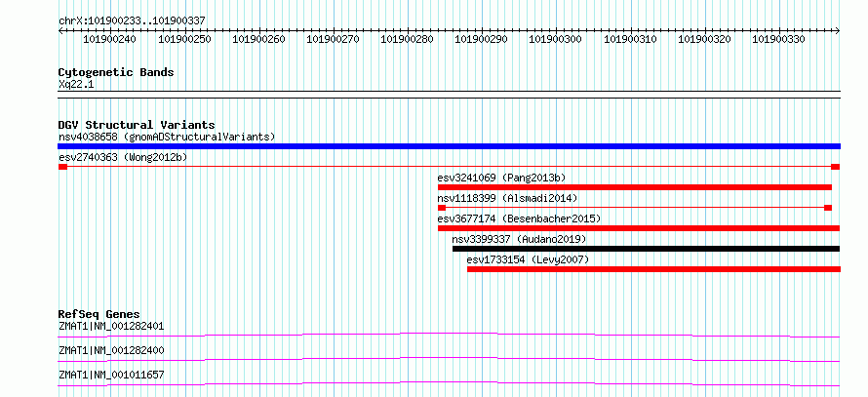
Task: Click the right red end block of esv2740363
Action: click(x=836, y=167)
